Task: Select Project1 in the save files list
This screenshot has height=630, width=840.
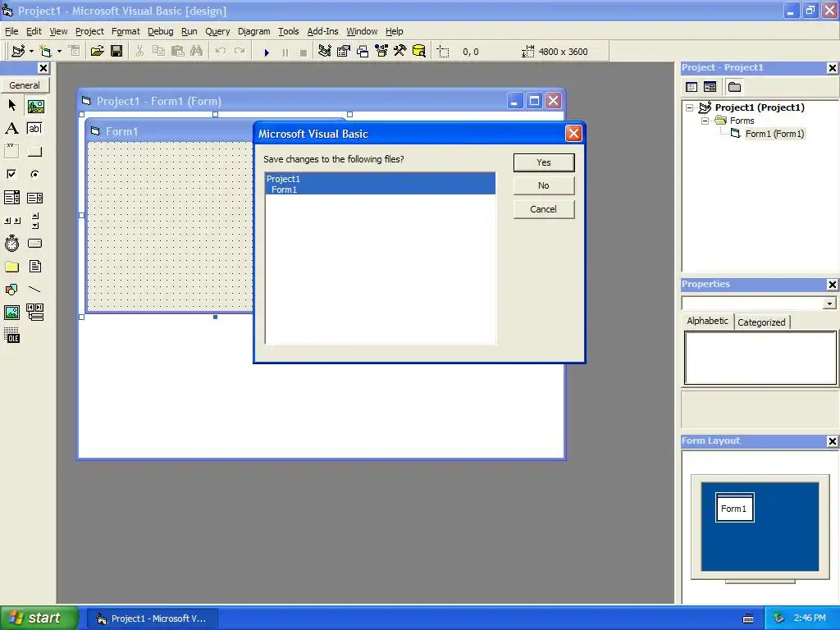Action: [381, 179]
